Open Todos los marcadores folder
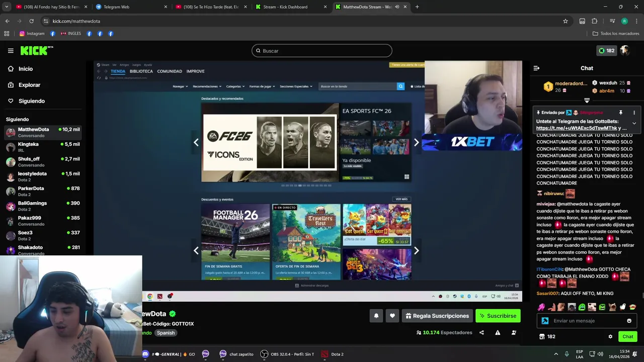This screenshot has width=644, height=362. click(x=616, y=34)
